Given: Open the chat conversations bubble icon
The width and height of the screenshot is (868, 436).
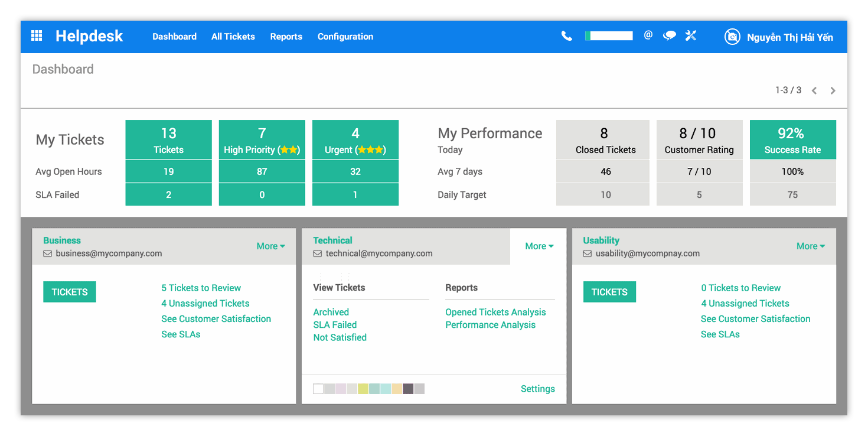Looking at the screenshot, I should click(669, 36).
